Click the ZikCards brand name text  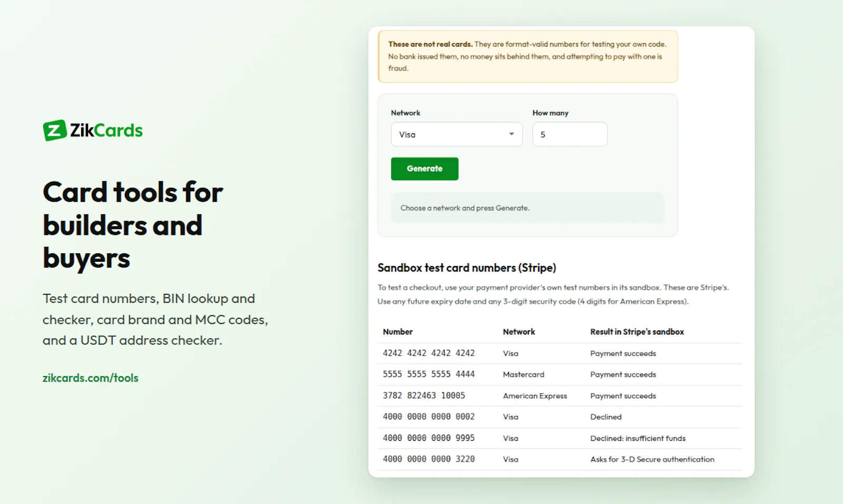[106, 130]
